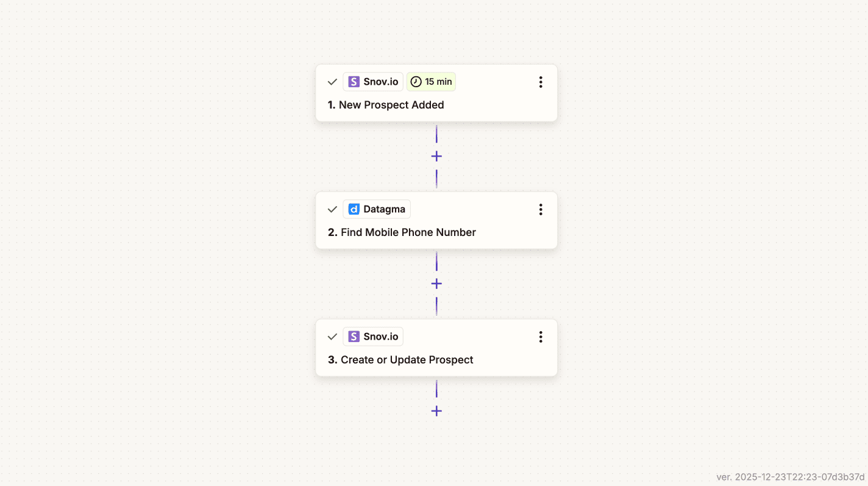868x486 pixels.
Task: Click the clock icon in 15 min badge
Action: pyautogui.click(x=416, y=82)
